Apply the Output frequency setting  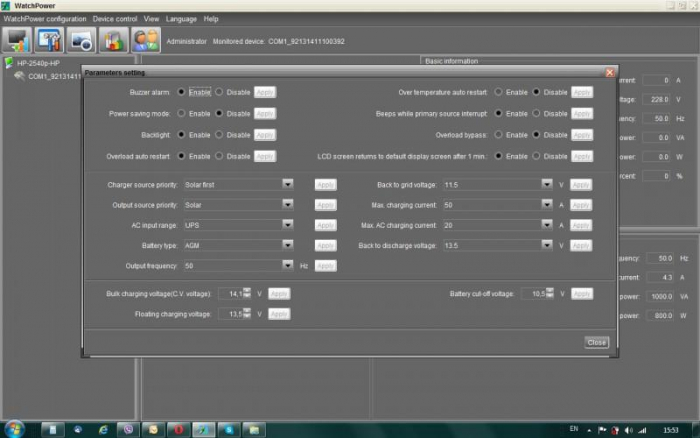[x=325, y=266]
